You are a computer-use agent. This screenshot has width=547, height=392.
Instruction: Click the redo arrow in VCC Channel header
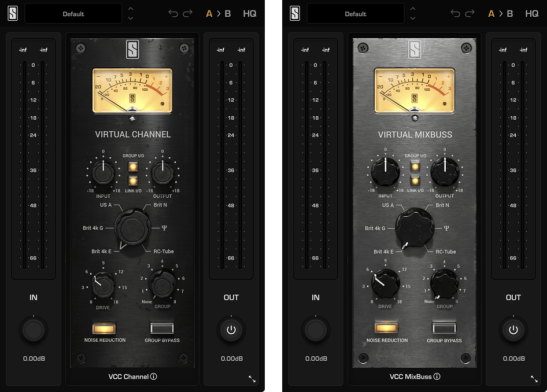pyautogui.click(x=187, y=13)
